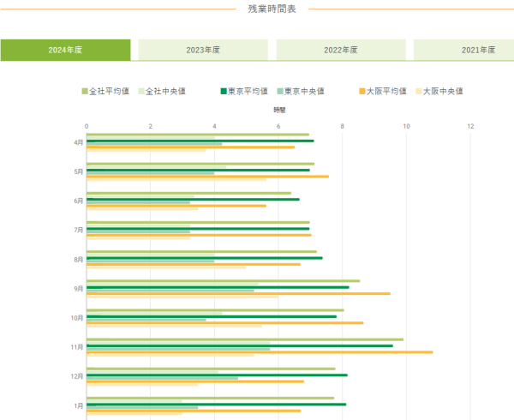Click the axis tick value 0

87,126
